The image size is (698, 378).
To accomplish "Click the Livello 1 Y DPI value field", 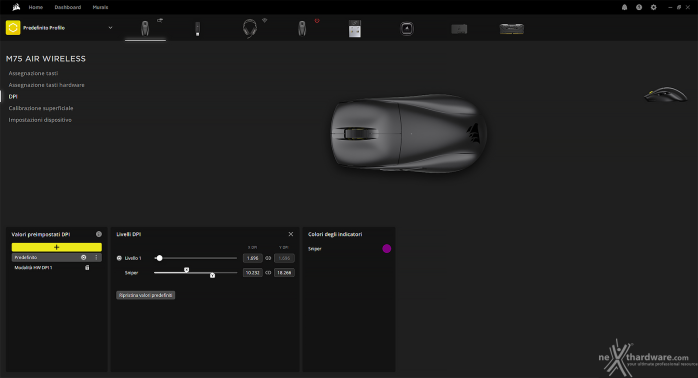I will [284, 258].
